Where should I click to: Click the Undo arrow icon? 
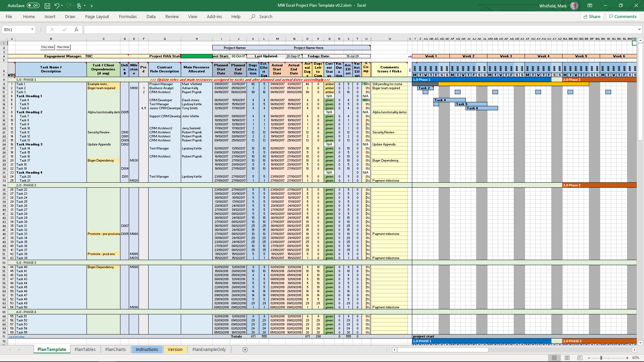(57, 6)
